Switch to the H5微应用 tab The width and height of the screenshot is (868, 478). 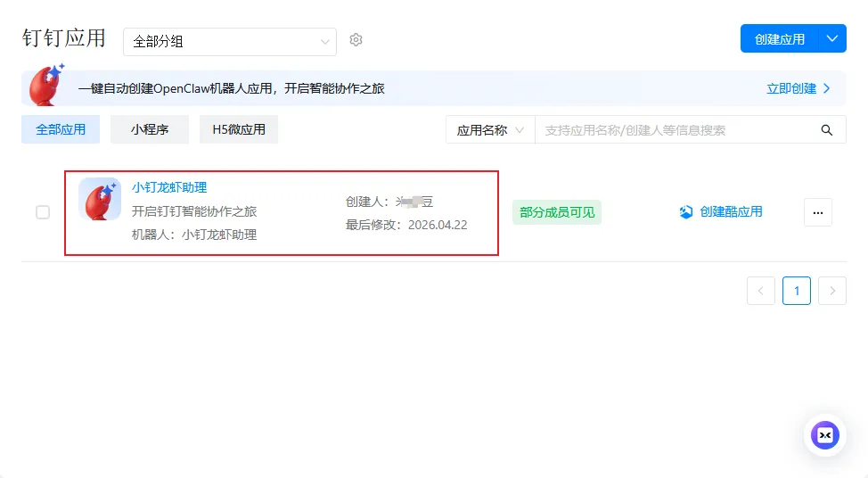coord(239,129)
